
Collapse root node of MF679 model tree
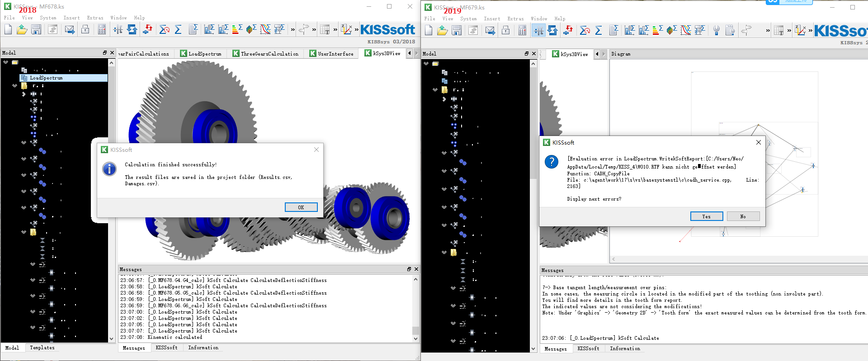[x=426, y=64]
